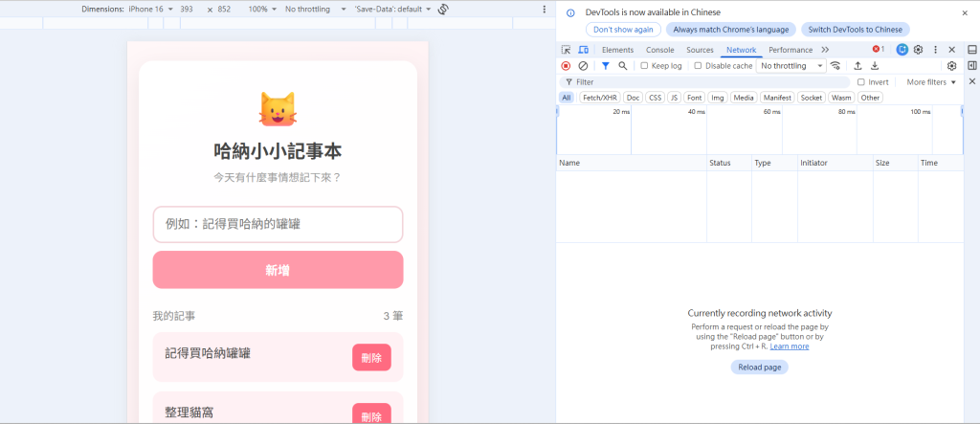980x424 pixels.
Task: Filter requests by CSS
Action: (655, 98)
